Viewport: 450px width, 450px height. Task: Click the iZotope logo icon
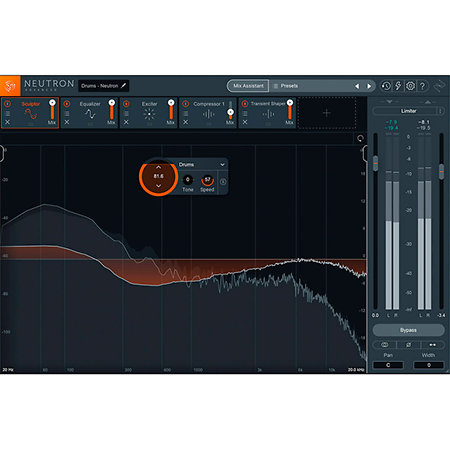pos(10,86)
